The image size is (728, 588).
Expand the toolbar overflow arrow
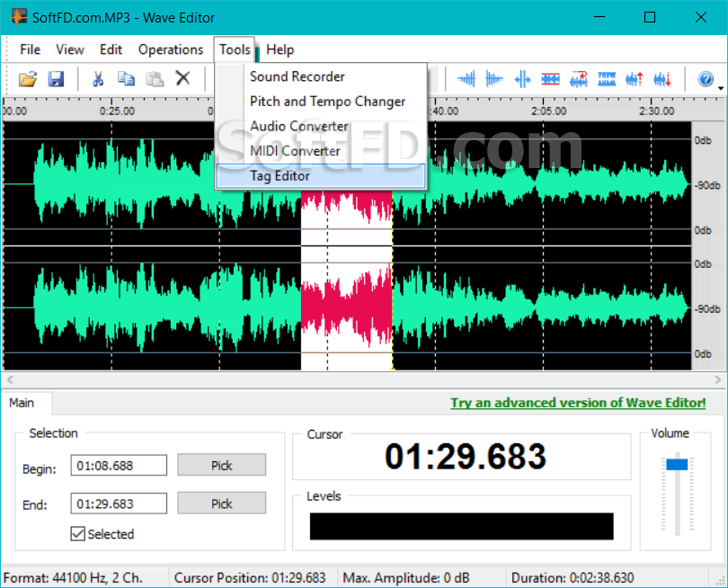721,88
